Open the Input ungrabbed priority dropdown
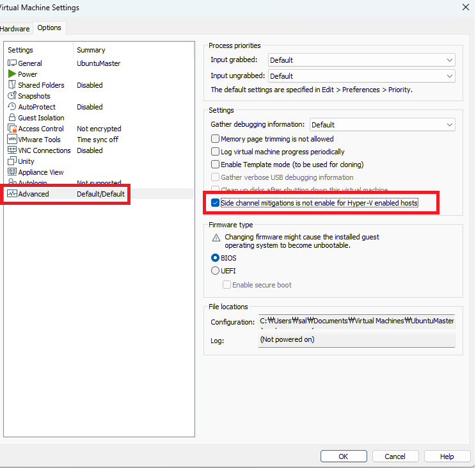 tap(361, 76)
